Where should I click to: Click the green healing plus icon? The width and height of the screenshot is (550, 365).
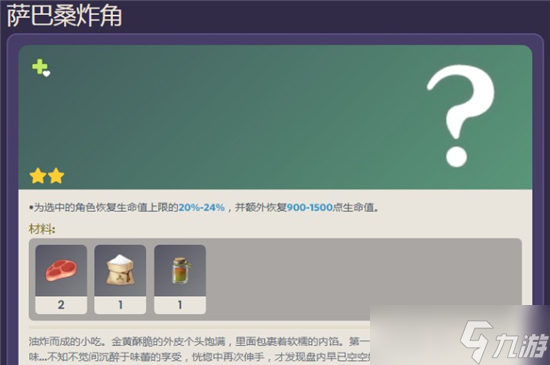[x=41, y=67]
